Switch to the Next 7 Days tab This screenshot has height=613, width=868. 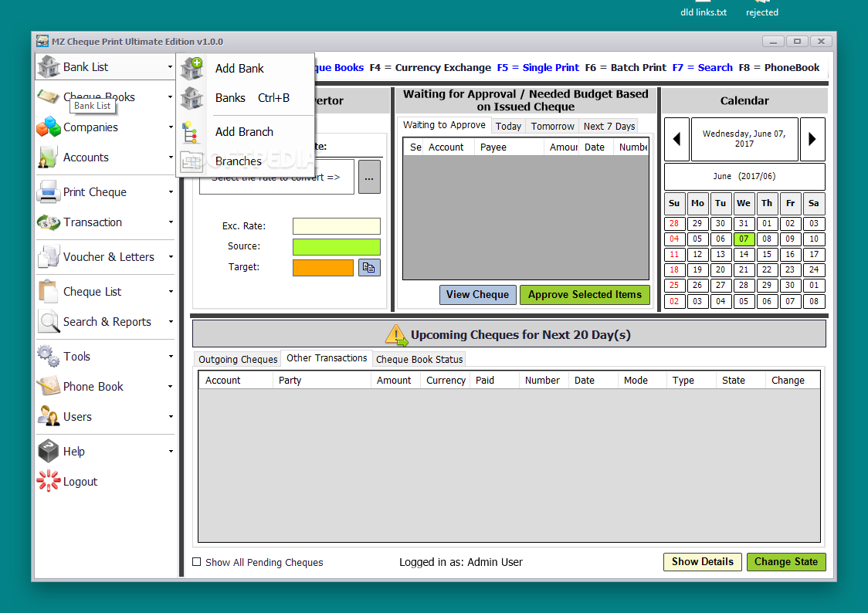pos(609,126)
